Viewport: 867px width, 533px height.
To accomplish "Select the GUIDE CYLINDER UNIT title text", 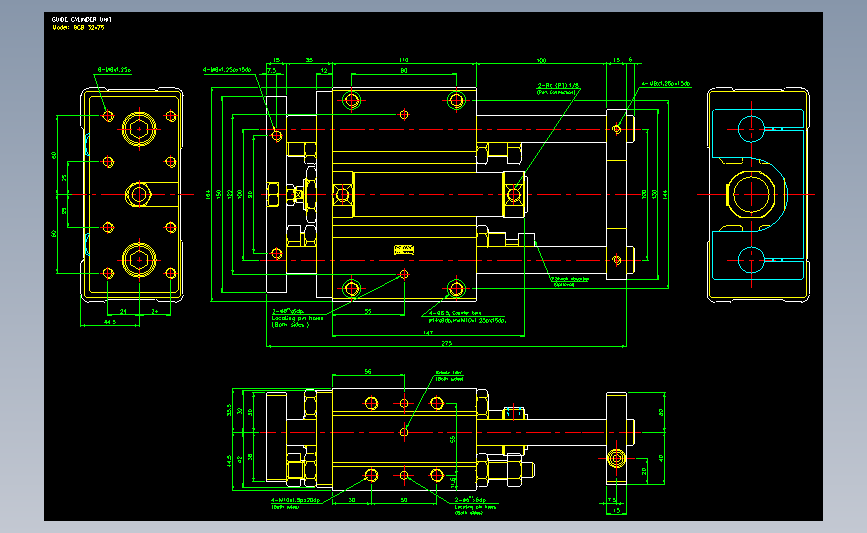I will (81, 19).
